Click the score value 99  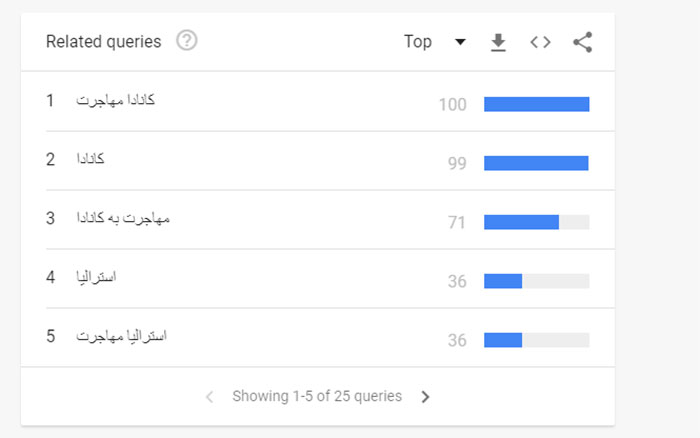[457, 163]
